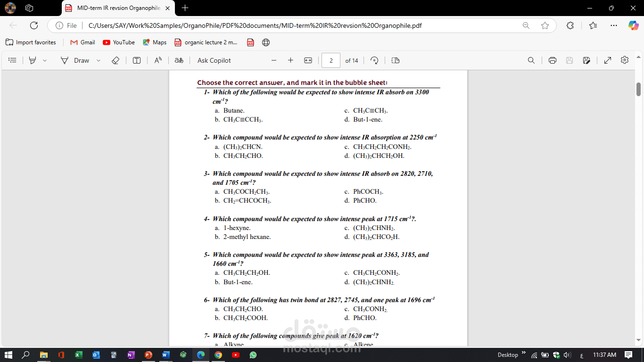Go back in the browser

point(13,25)
